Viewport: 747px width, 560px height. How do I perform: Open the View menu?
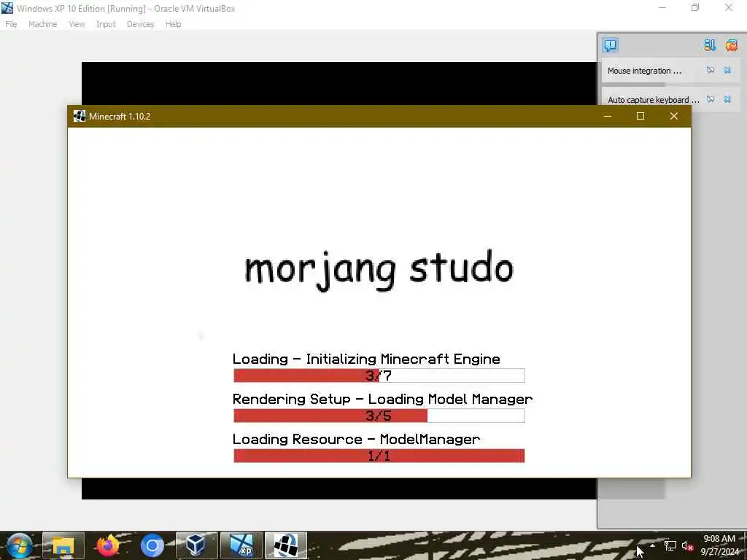click(76, 24)
